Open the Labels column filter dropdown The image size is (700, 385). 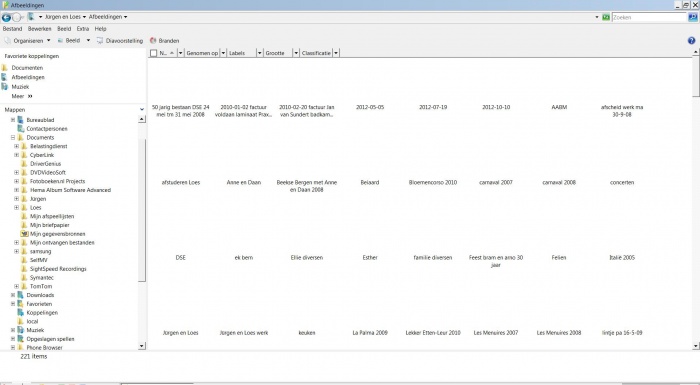click(259, 53)
